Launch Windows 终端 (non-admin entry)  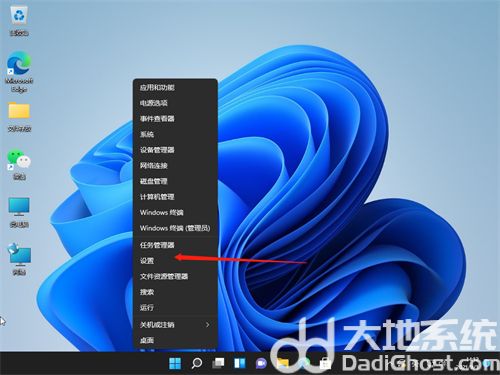(x=175, y=213)
